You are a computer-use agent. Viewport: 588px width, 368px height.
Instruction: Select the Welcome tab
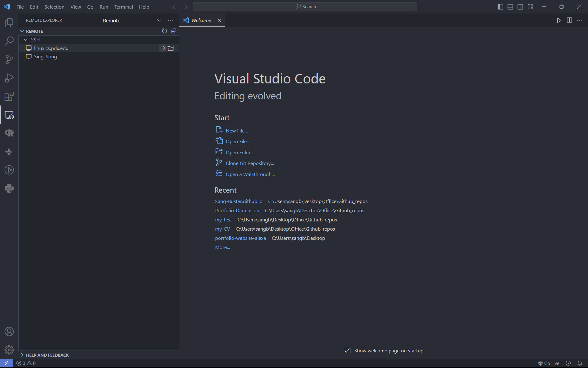click(x=201, y=20)
